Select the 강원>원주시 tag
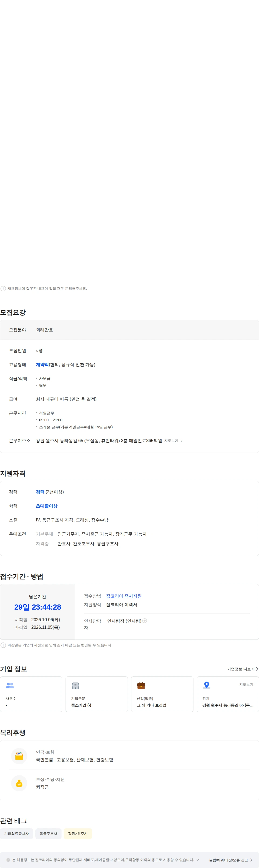The height and width of the screenshot is (868, 259). click(78, 834)
